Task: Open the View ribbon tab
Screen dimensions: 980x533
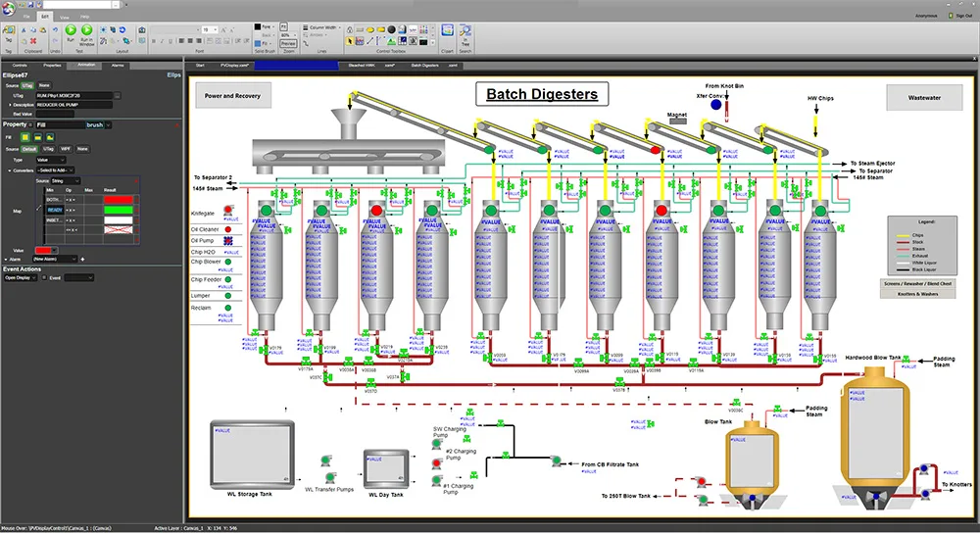Action: pos(65,17)
